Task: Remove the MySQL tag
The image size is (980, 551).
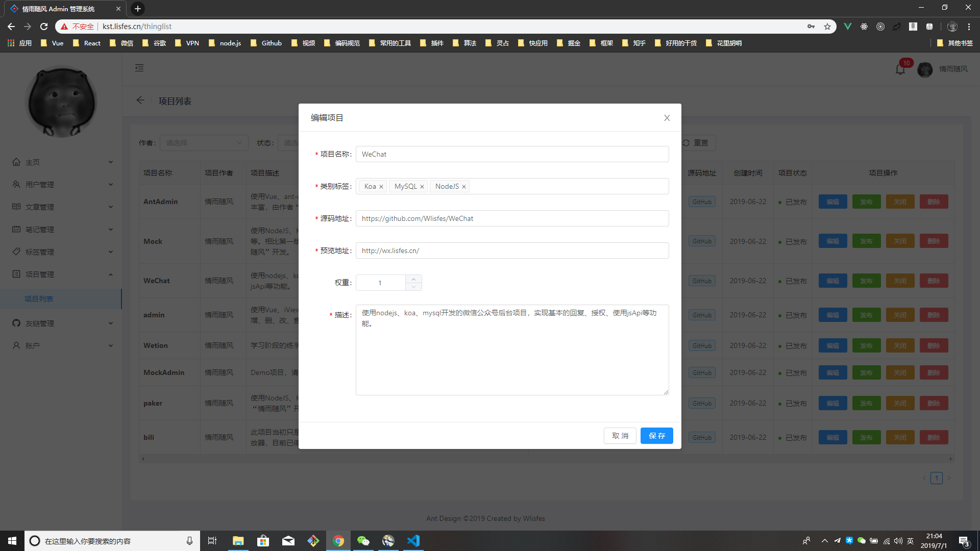Action: 422,187
